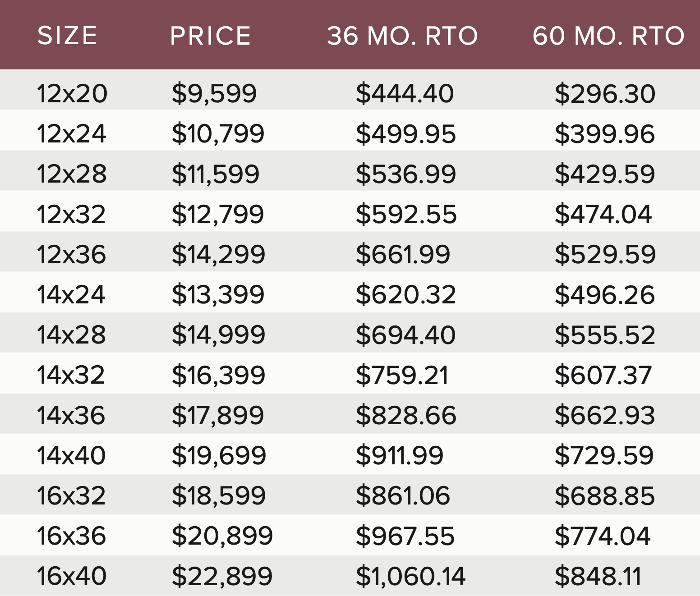Select the $22,899 price cell

[222, 576]
